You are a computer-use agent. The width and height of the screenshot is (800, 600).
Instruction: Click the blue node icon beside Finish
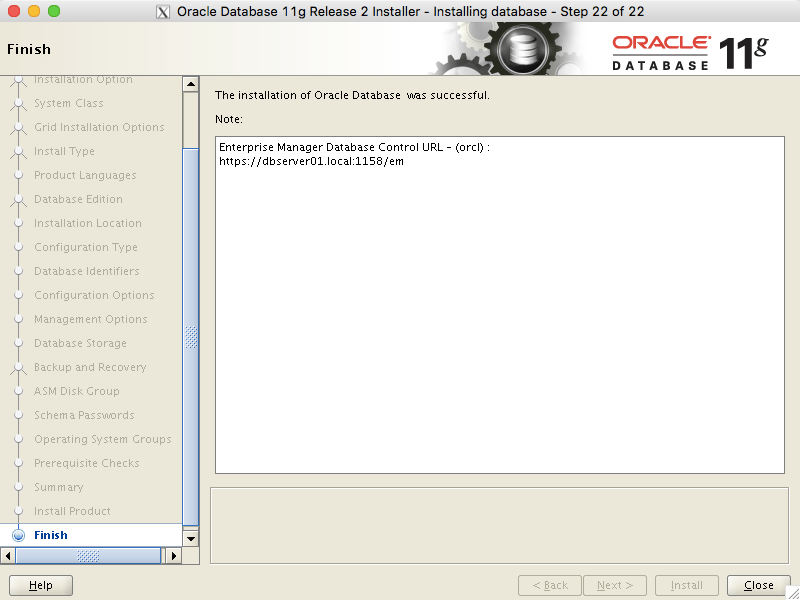(x=17, y=535)
